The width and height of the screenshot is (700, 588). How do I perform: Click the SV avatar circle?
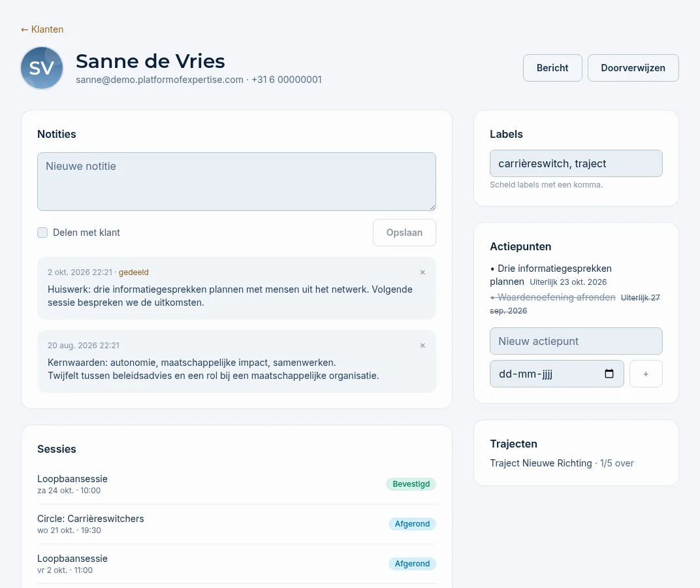(42, 68)
